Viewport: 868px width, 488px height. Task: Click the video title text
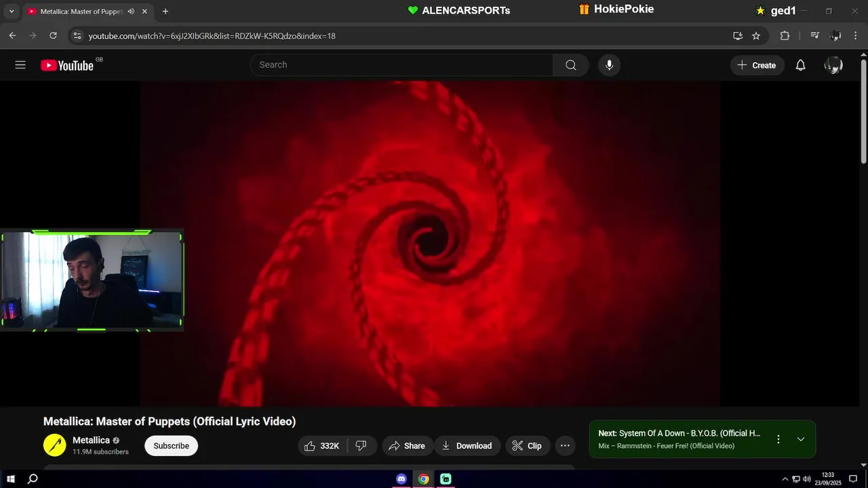[x=170, y=422]
